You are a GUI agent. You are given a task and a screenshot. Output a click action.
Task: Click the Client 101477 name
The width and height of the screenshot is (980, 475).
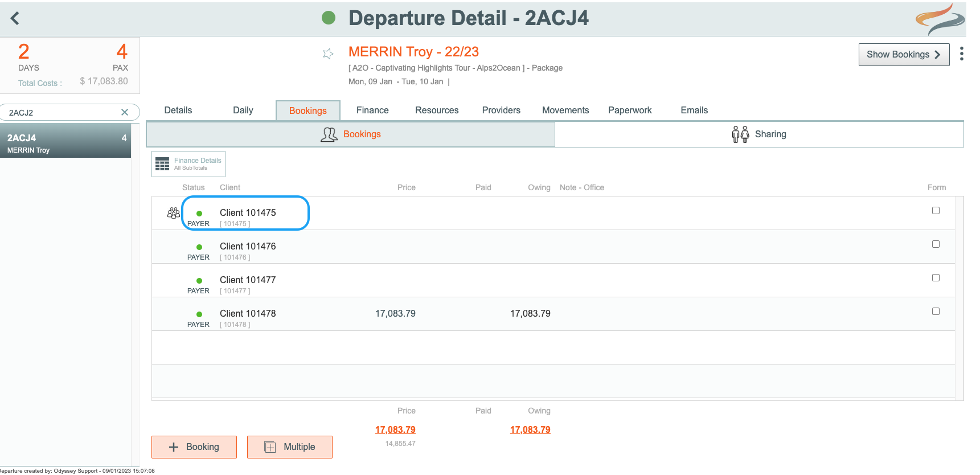248,280
